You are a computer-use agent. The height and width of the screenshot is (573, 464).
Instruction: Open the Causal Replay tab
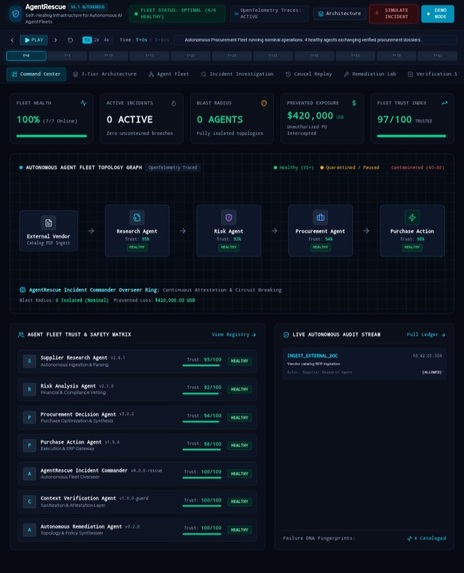coord(309,74)
